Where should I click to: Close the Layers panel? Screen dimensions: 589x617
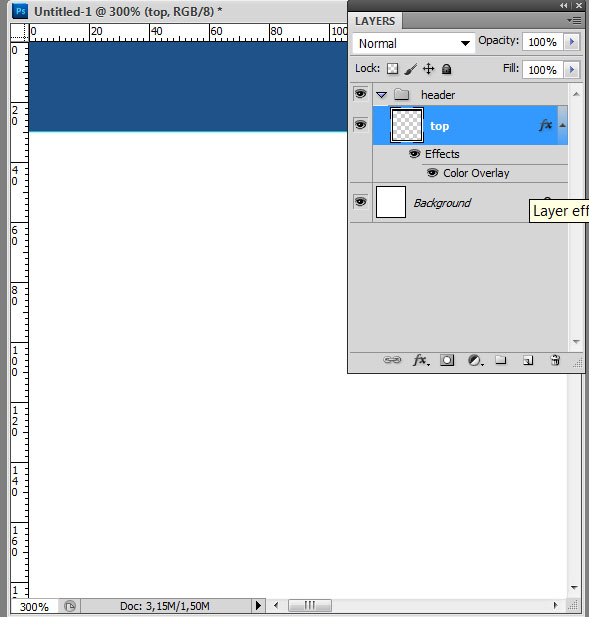point(579,6)
